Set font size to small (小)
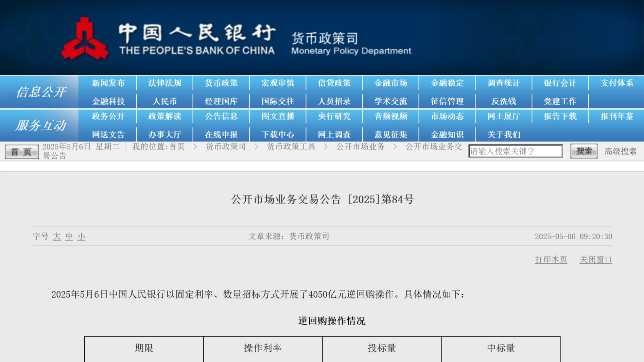Image resolution: width=644 pixels, height=362 pixels. coord(81,237)
